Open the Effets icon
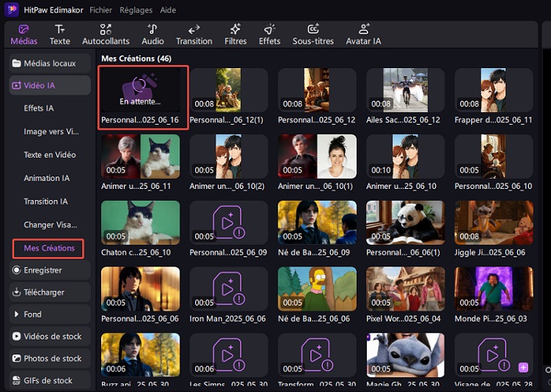 tap(270, 29)
